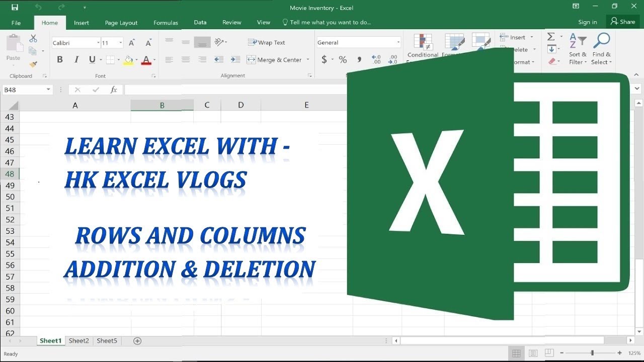The height and width of the screenshot is (362, 644).
Task: Click the AutoSum sigma icon
Action: pyautogui.click(x=551, y=37)
